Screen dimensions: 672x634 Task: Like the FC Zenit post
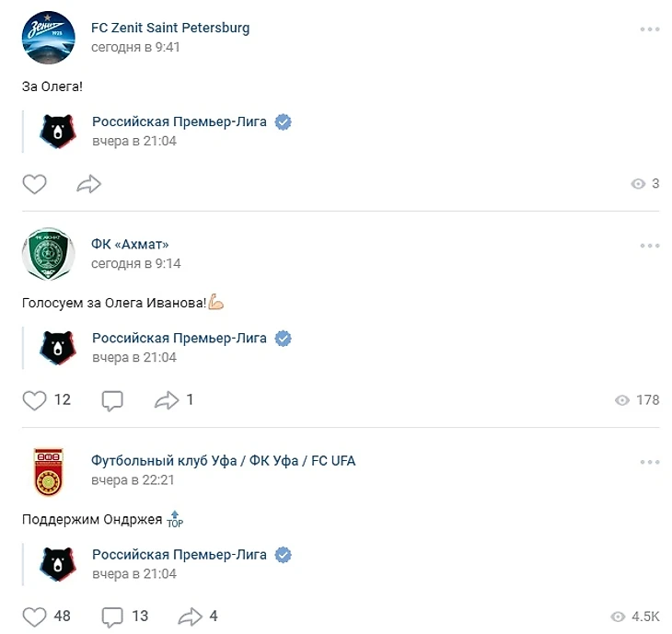[34, 184]
